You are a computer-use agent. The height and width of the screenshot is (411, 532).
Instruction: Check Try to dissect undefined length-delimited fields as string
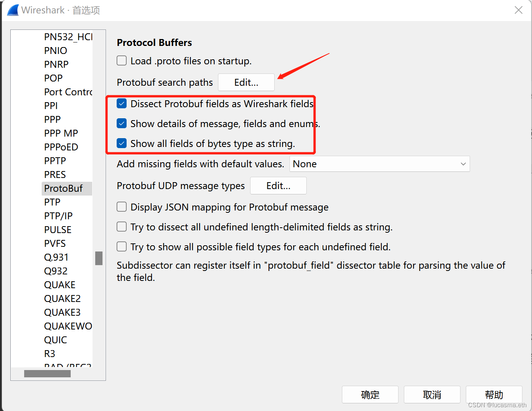(x=122, y=227)
